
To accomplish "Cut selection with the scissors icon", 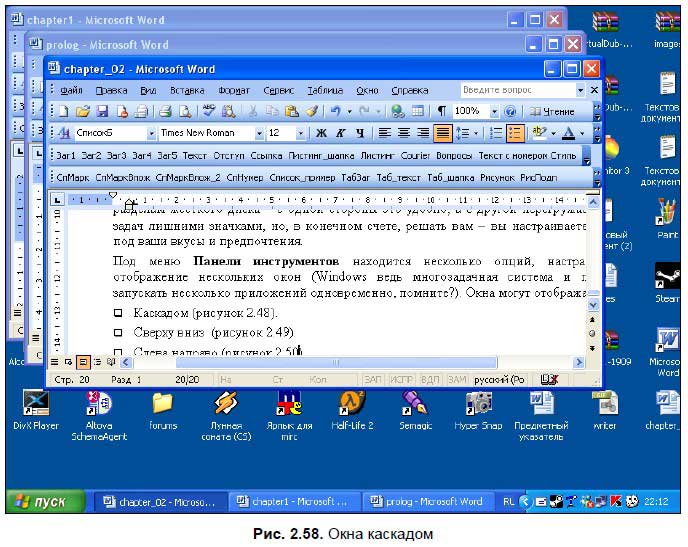I will pyautogui.click(x=252, y=111).
